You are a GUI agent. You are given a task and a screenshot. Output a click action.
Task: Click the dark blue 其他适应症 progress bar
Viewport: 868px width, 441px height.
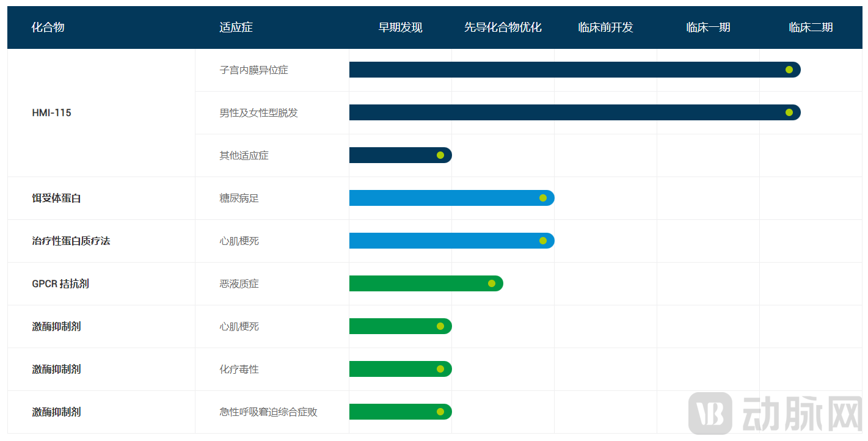pyautogui.click(x=391, y=155)
